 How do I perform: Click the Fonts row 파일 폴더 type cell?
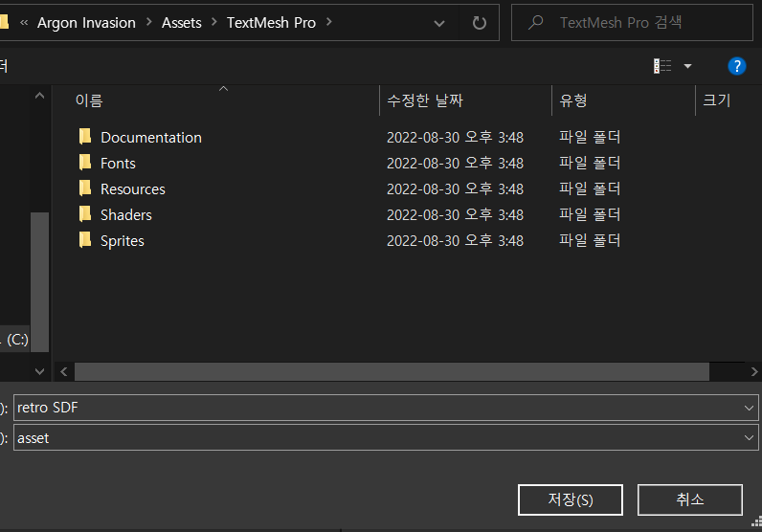click(x=590, y=163)
